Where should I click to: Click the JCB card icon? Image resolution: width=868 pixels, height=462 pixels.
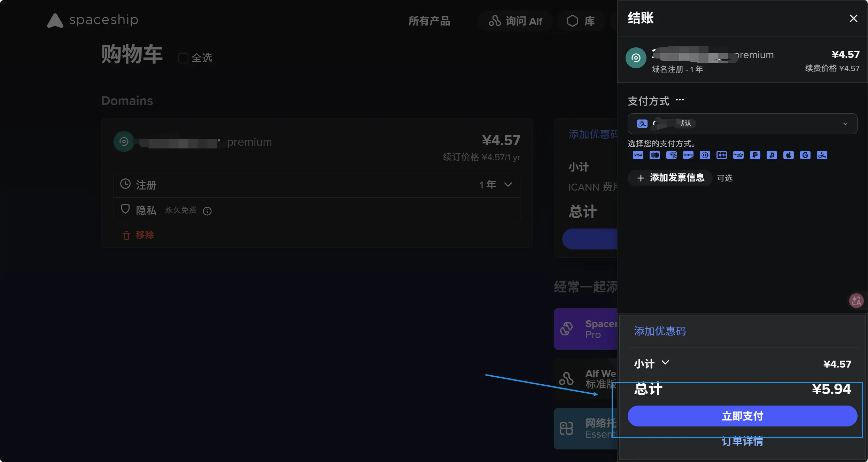tap(721, 155)
